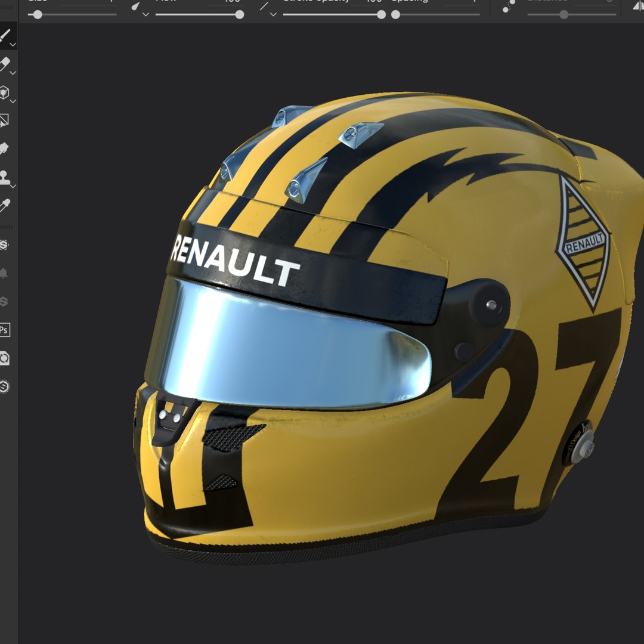Expand Paint brush tool variants chevron
Image resolution: width=644 pixels, height=644 pixels.
coord(13,44)
